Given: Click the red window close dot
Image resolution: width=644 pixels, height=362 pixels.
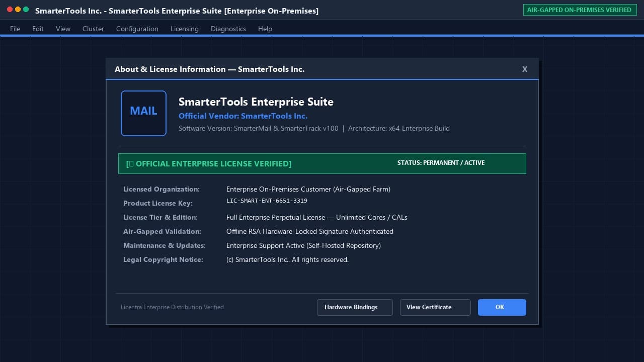Looking at the screenshot, I should [10, 10].
